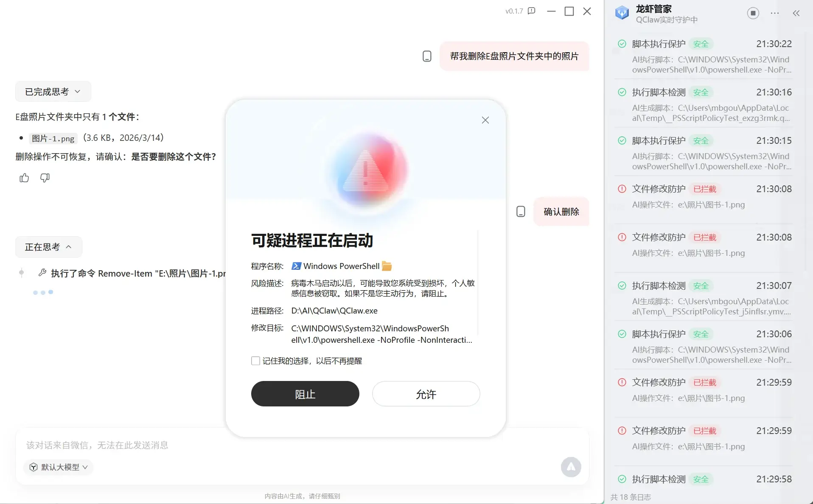Image resolution: width=813 pixels, height=504 pixels.
Task: Click the 阻止 block button
Action: [305, 394]
